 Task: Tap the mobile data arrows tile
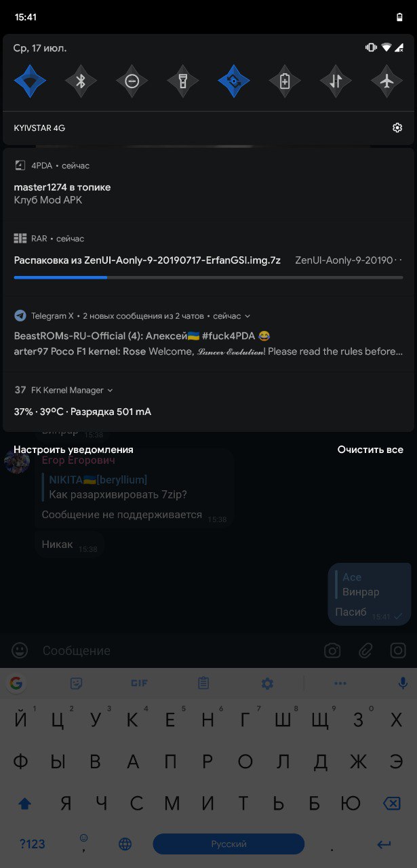click(x=336, y=81)
